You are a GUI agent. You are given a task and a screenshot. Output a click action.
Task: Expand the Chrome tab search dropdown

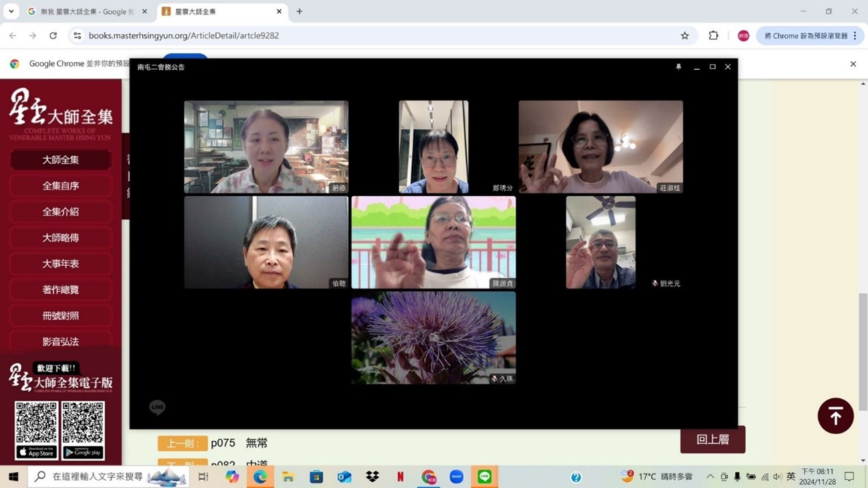pyautogui.click(x=11, y=12)
